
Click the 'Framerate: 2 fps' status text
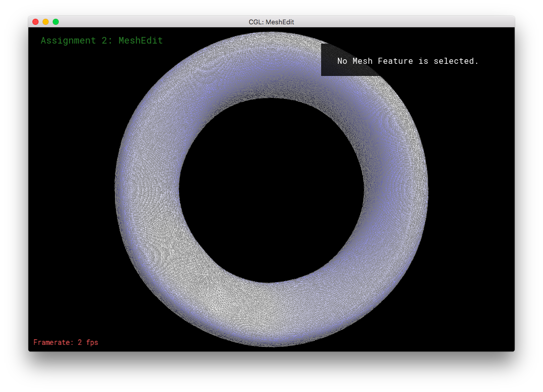(x=66, y=342)
